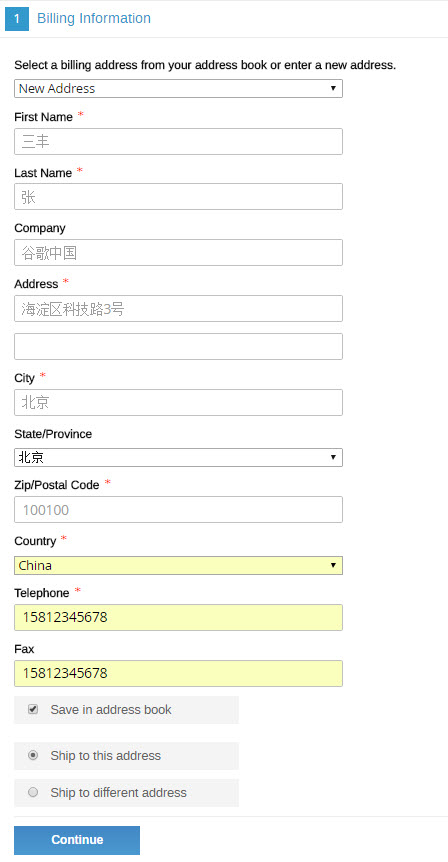448x862 pixels.
Task: Open the State/Province dropdown
Action: pos(178,457)
